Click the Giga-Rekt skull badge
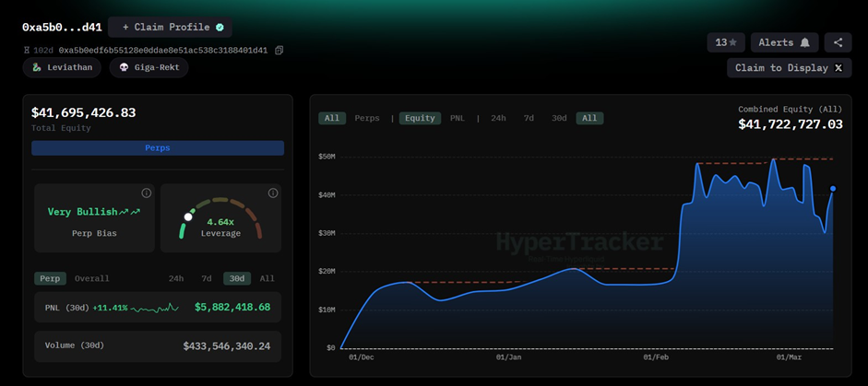The height and width of the screenshot is (386, 868). (149, 67)
